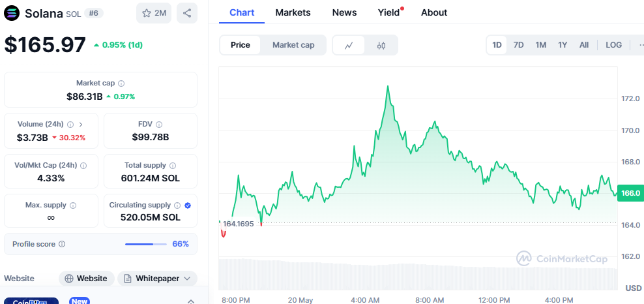Switch to line chart view icon
This screenshot has height=304, width=644.
(x=349, y=45)
